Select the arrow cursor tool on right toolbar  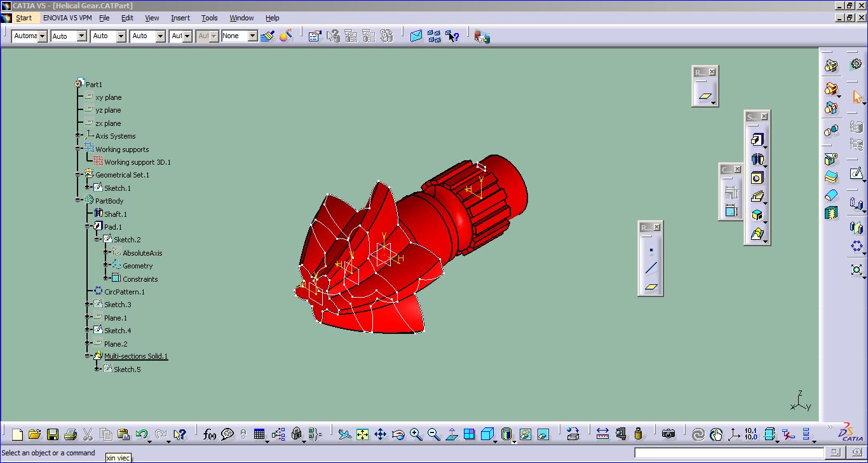coord(857,97)
